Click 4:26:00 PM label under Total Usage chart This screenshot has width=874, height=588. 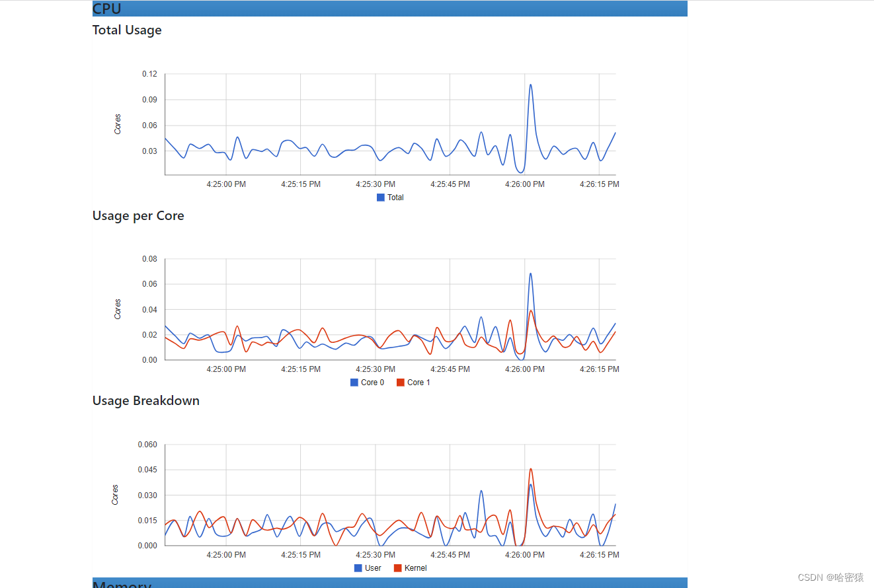coord(525,184)
